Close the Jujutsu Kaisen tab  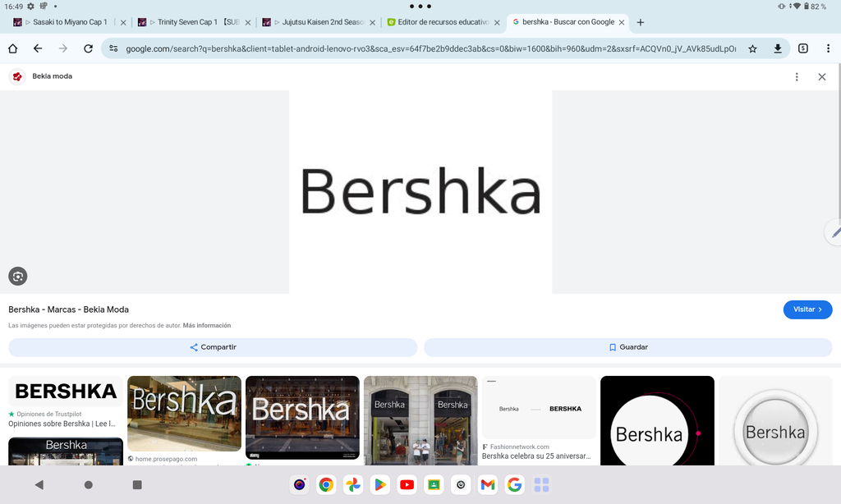pyautogui.click(x=372, y=22)
